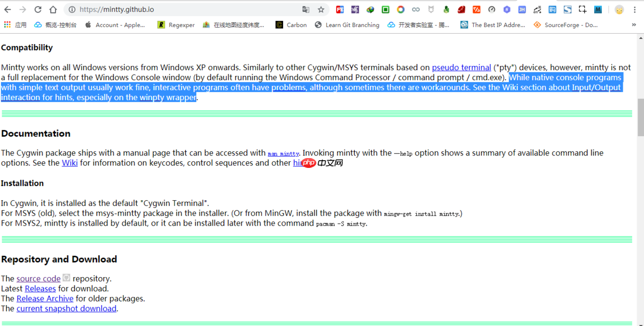The width and height of the screenshot is (644, 326).
Task: Follow the Wiki link
Action: tap(70, 163)
